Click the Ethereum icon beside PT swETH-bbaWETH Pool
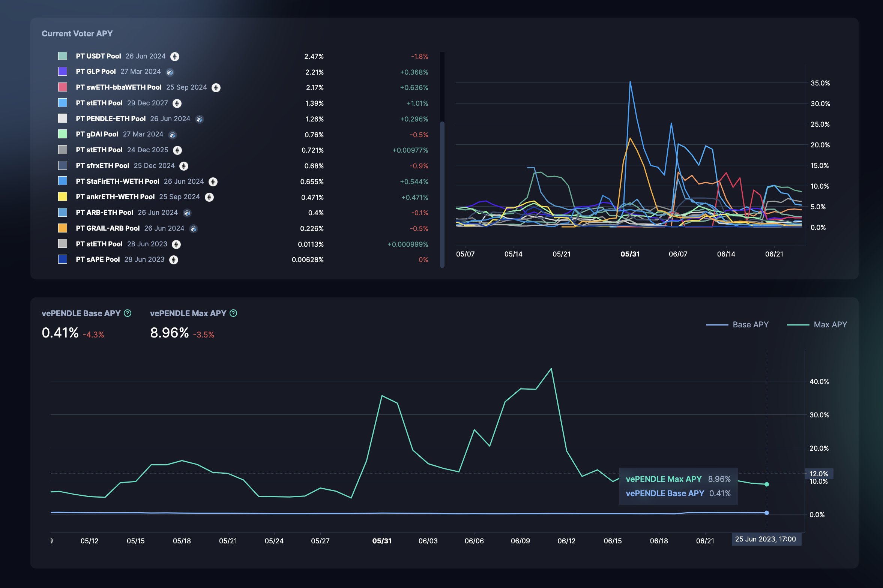Screen dimensions: 883x588 click(216, 88)
